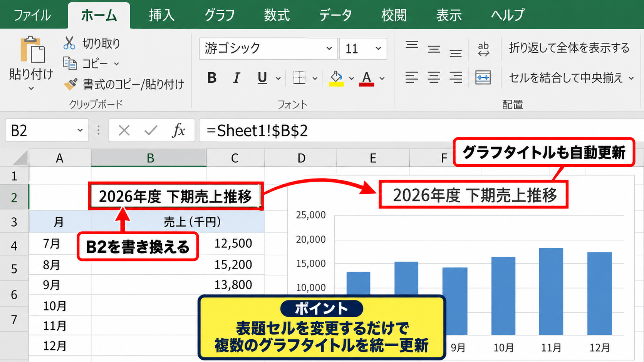Expand the コピー dropdown arrow
Image resolution: width=644 pixels, height=362 pixels.
[116, 63]
